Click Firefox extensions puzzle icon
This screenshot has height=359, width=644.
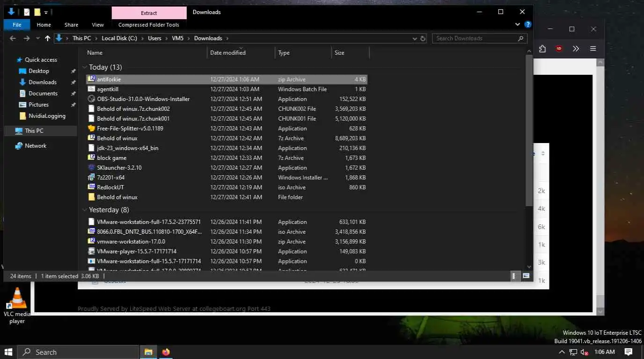tap(542, 49)
